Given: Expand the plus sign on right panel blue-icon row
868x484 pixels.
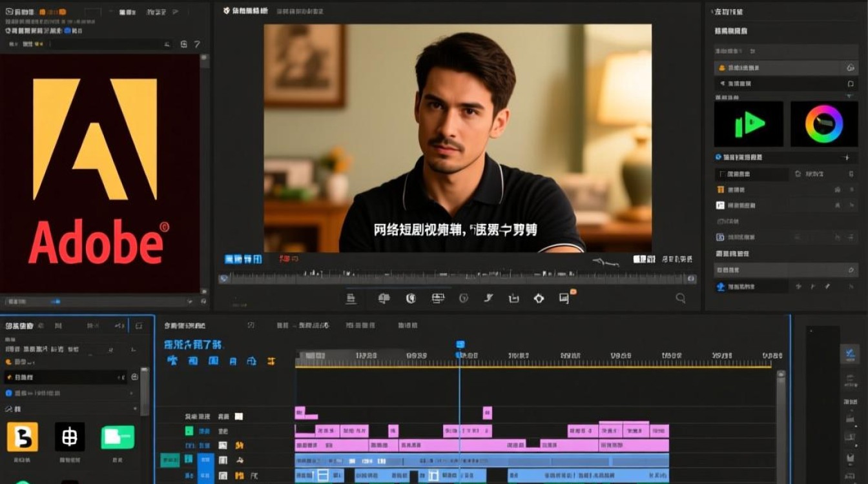Looking at the screenshot, I should [847, 157].
